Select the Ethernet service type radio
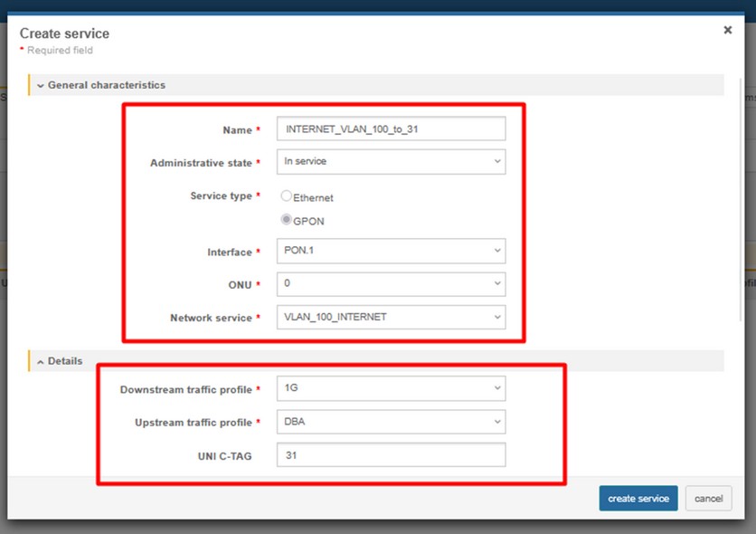 (x=287, y=196)
